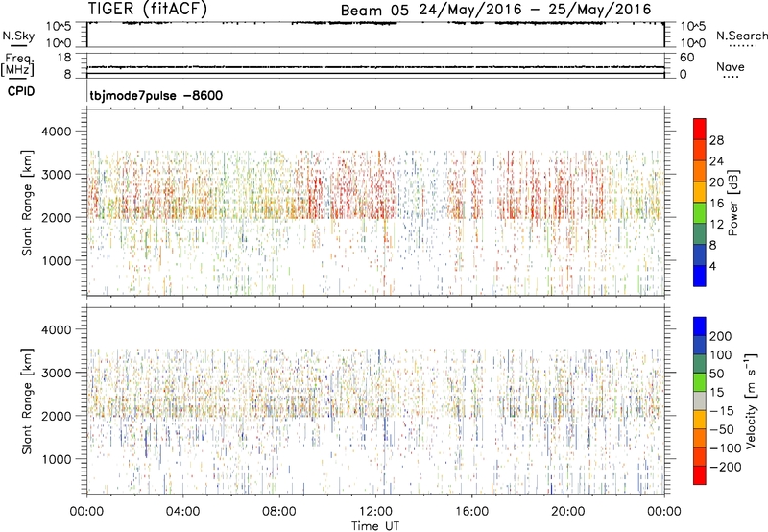
Task: Click the "1000" tick of the velocity panel
Action: [x=57, y=460]
